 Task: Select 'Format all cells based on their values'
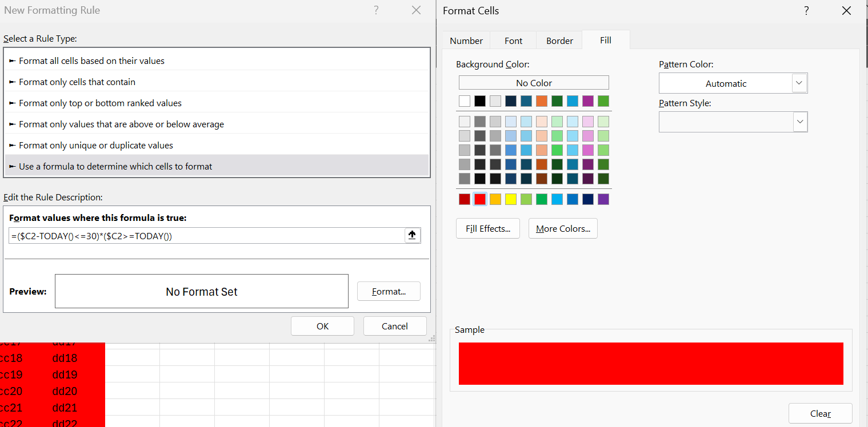[x=217, y=61]
